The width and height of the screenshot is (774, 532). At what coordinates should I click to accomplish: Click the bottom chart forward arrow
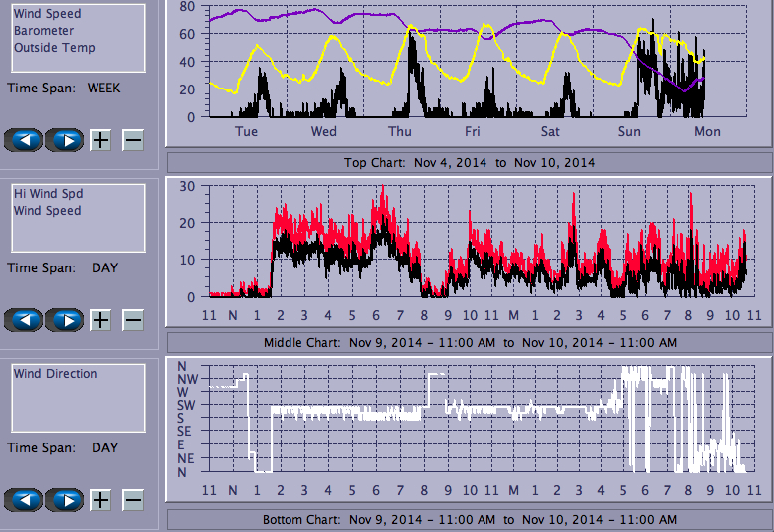tap(66, 500)
